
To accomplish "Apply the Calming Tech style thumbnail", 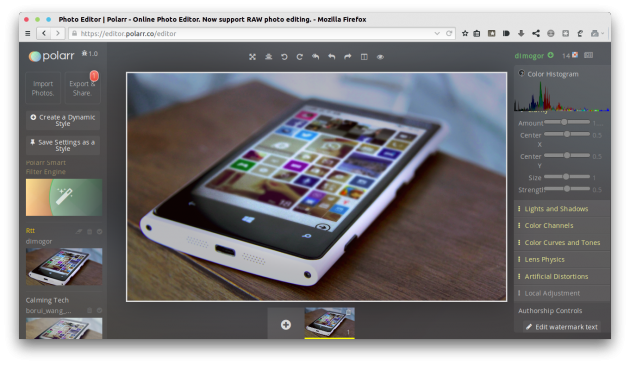I will [x=64, y=328].
